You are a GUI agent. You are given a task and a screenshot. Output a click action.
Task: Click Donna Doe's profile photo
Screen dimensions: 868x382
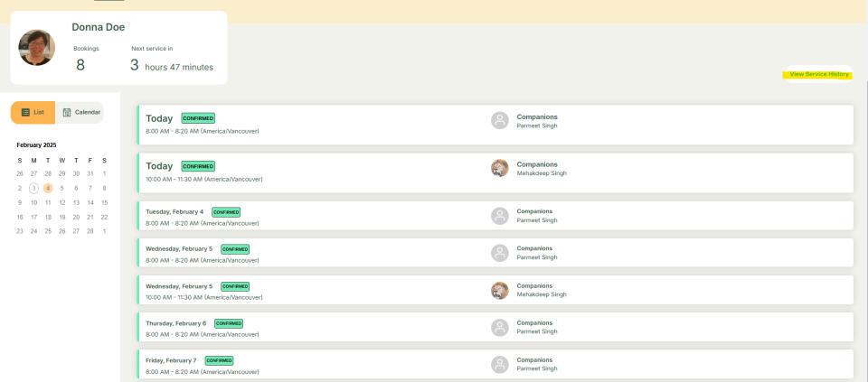click(x=37, y=48)
